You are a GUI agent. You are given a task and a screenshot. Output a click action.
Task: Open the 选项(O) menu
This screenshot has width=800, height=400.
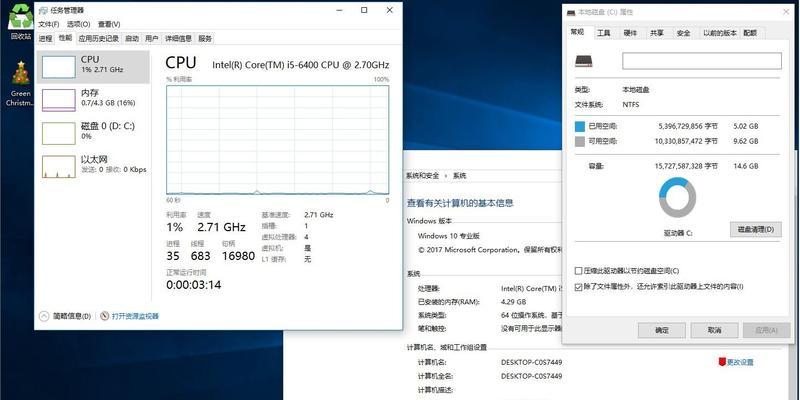[x=79, y=24]
